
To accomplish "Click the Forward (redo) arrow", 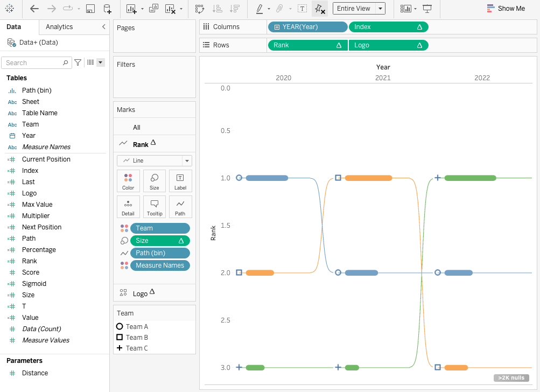I will click(x=51, y=9).
